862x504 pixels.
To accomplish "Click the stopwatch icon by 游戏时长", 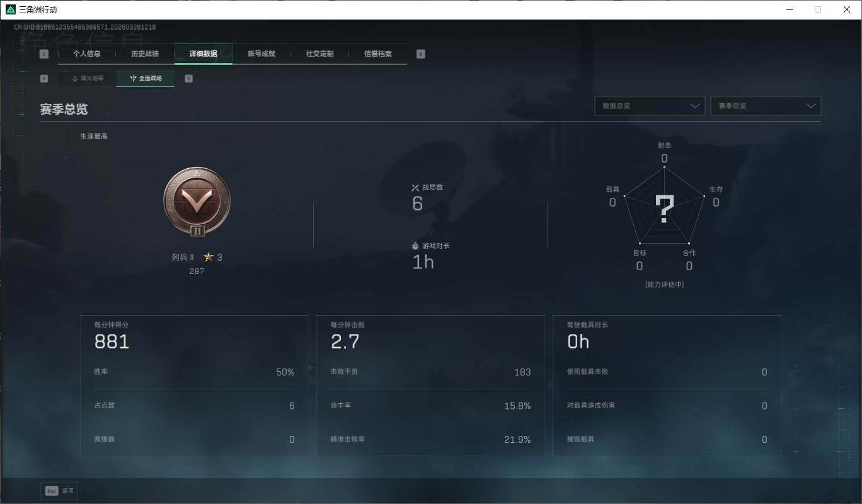I will point(415,246).
